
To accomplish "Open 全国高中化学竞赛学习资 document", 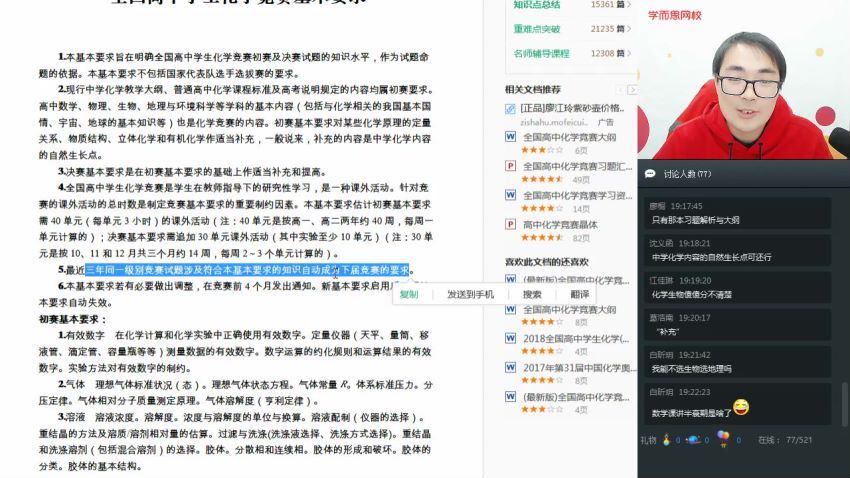I will pos(577,196).
